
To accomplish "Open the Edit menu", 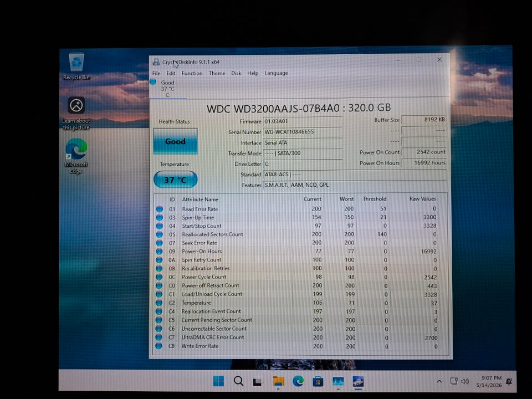I will 171,73.
